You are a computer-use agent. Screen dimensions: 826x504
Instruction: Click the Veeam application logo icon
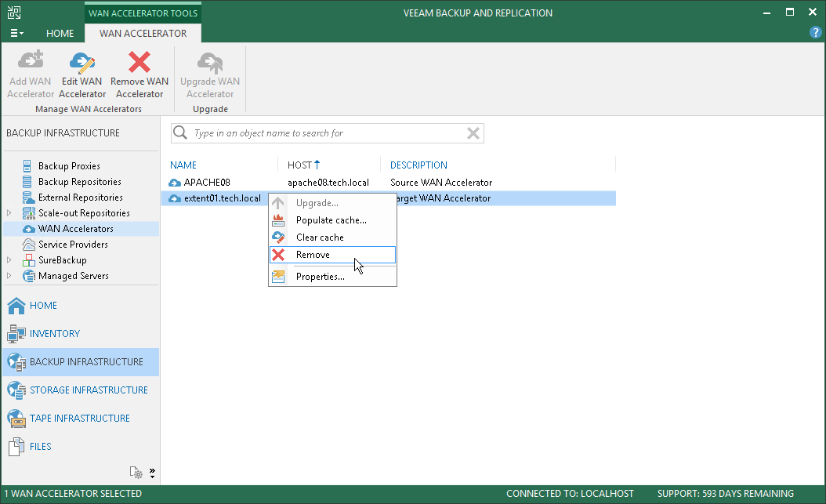14,13
